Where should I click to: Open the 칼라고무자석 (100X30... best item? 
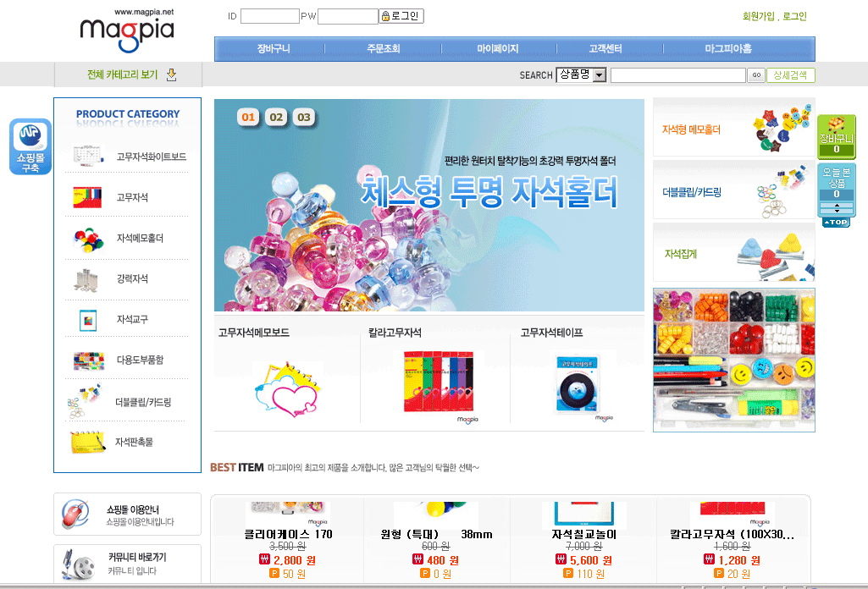(x=732, y=534)
